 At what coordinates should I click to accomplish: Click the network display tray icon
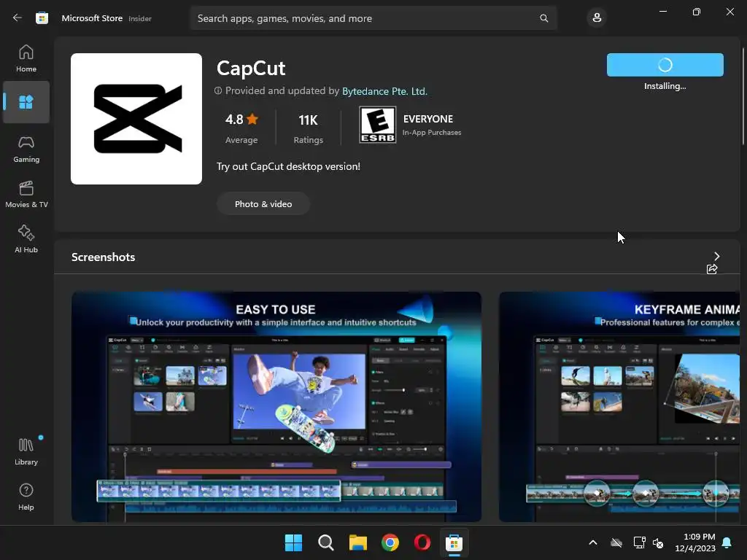(639, 542)
